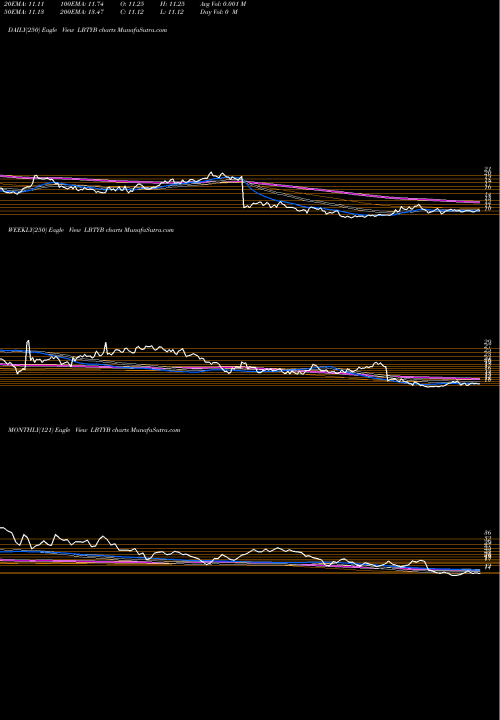
Task: Click the weekly chart price line plot
Action: (x=240, y=364)
